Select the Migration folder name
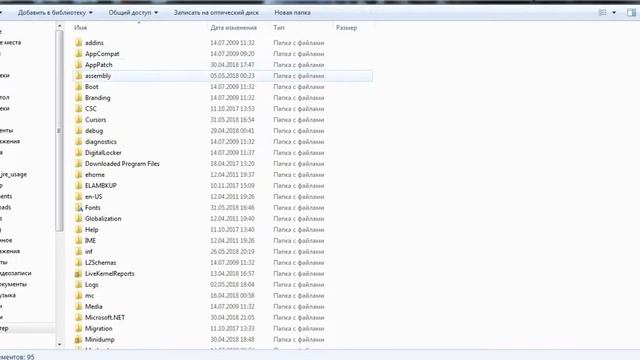 point(98,329)
